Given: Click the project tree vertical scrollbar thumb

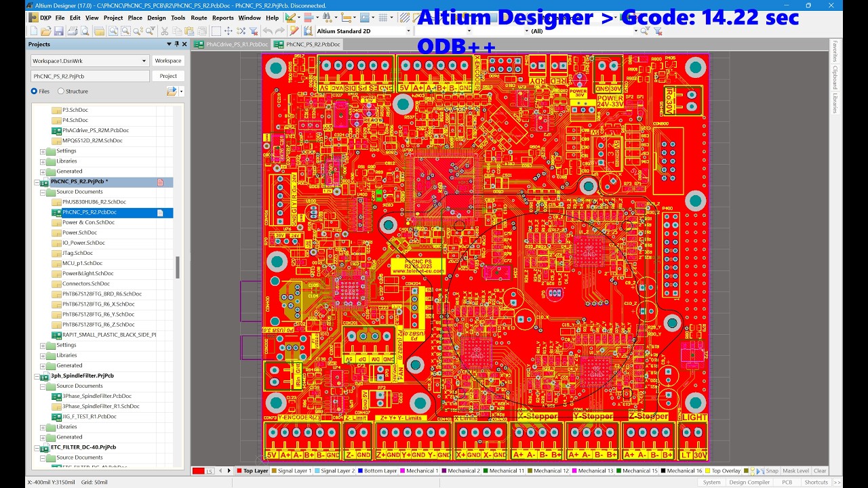Looking at the screenshot, I should [x=178, y=267].
